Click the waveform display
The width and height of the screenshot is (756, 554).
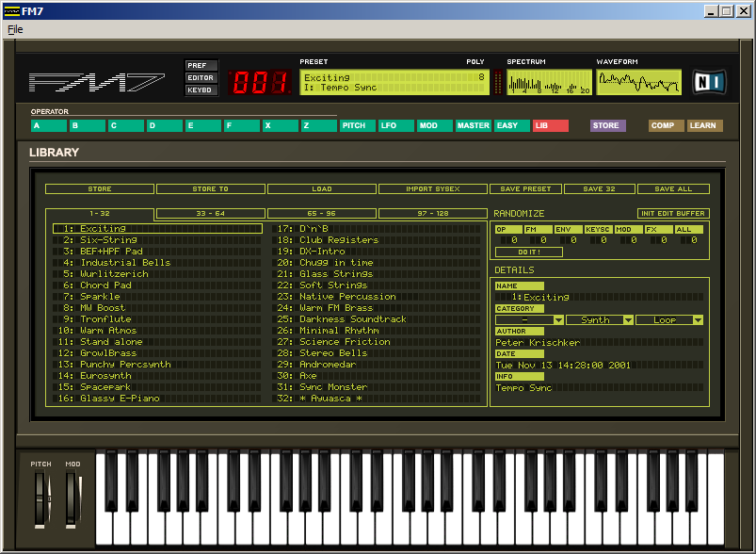click(639, 82)
